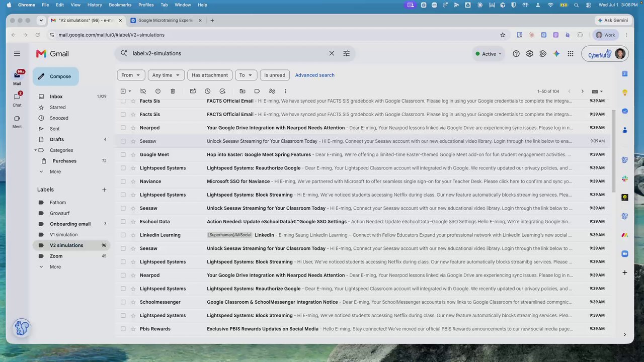Click the Has attachment filter chip

tap(210, 75)
